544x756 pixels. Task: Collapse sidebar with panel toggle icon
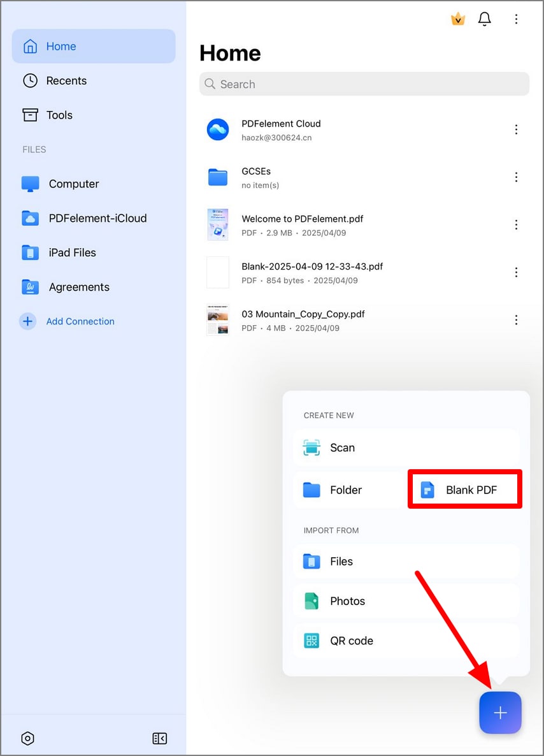pos(159,738)
